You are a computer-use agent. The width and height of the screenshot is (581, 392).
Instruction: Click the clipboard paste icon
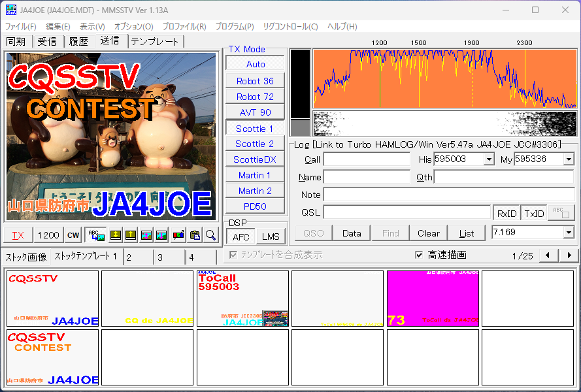195,235
